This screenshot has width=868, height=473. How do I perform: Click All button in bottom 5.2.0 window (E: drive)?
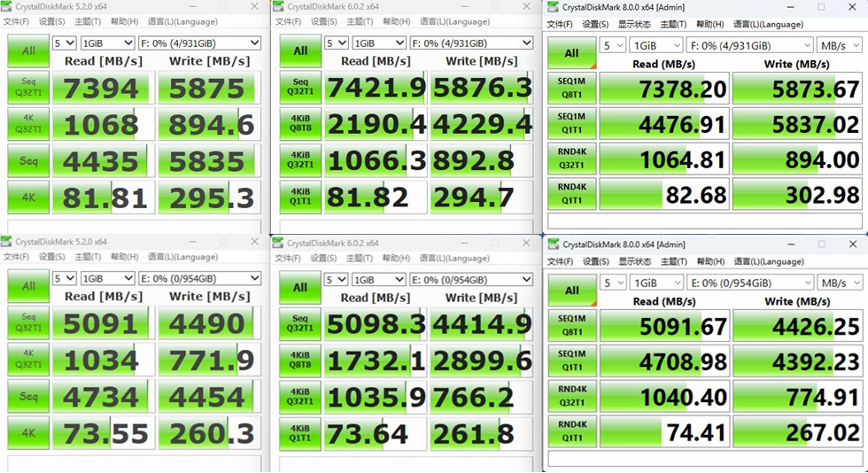(28, 286)
